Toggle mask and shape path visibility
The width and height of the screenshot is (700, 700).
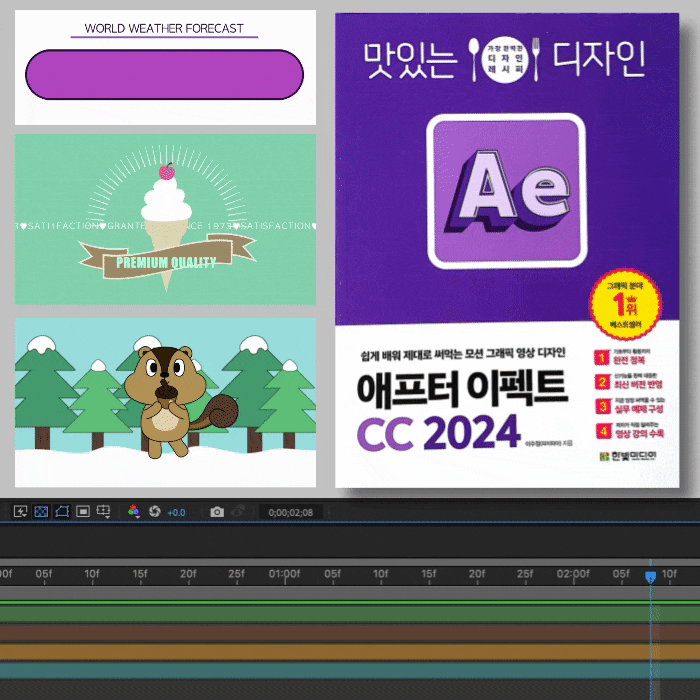pos(62,512)
